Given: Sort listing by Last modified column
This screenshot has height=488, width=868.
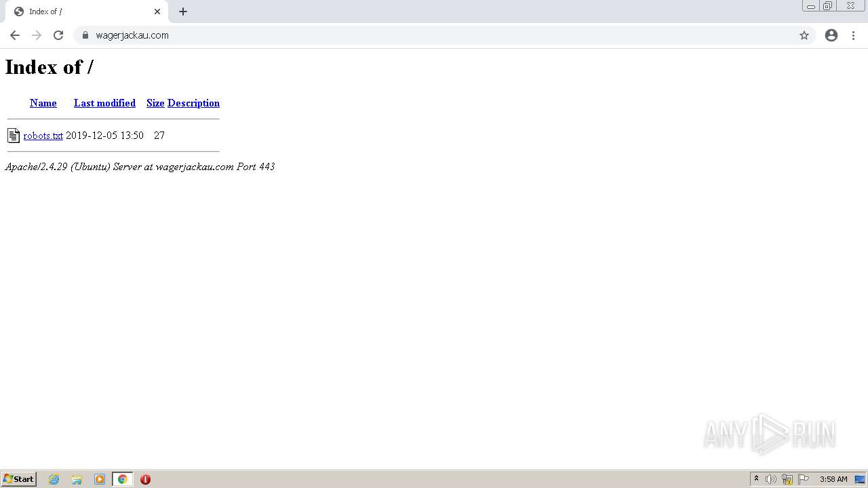Looking at the screenshot, I should (x=104, y=103).
